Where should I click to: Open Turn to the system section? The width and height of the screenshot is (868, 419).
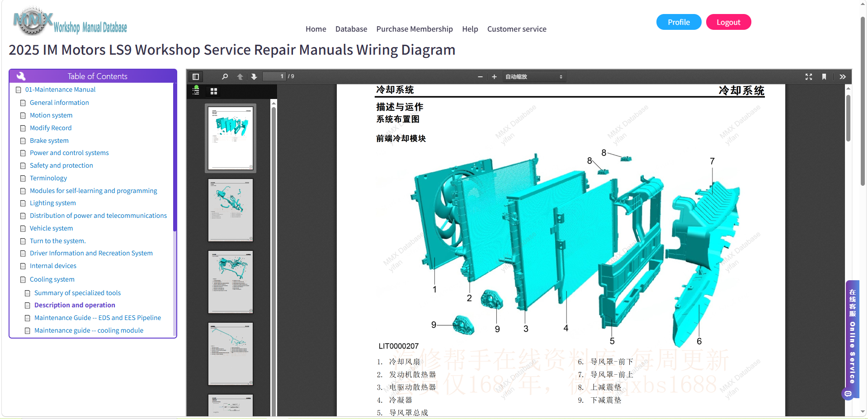(58, 241)
